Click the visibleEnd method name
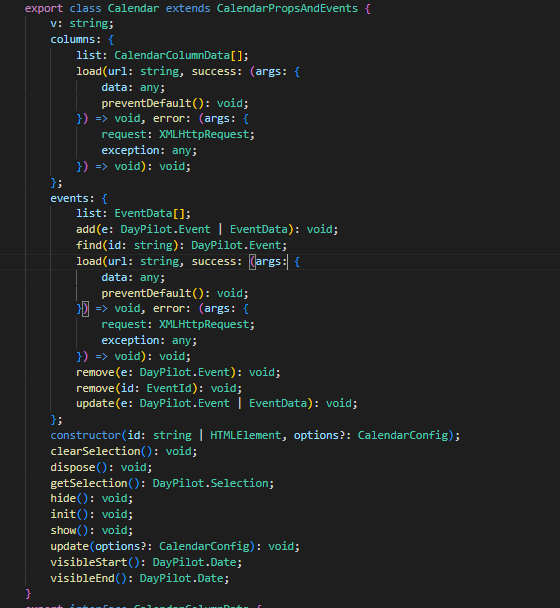 82,578
